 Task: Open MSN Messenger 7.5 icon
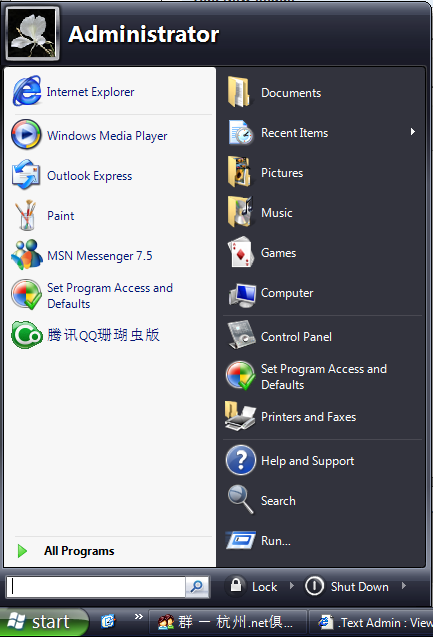pyautogui.click(x=27, y=255)
